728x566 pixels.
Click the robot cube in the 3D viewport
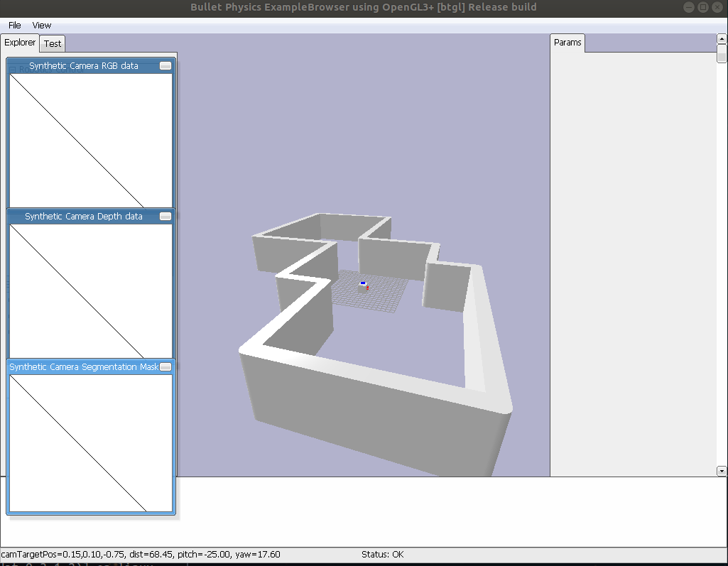[364, 285]
